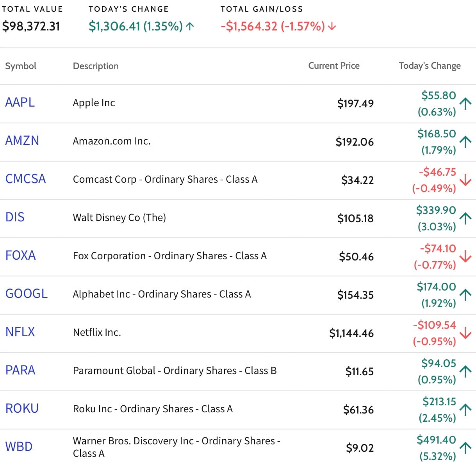Screen dimensions: 476x467
Task: Click the TOTAL VALUE label
Action: click(32, 9)
